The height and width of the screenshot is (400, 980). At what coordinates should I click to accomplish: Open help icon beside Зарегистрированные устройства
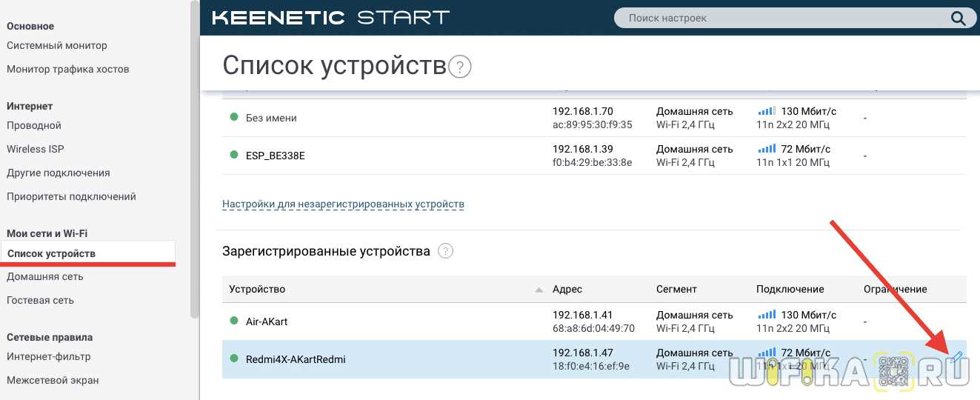(445, 251)
